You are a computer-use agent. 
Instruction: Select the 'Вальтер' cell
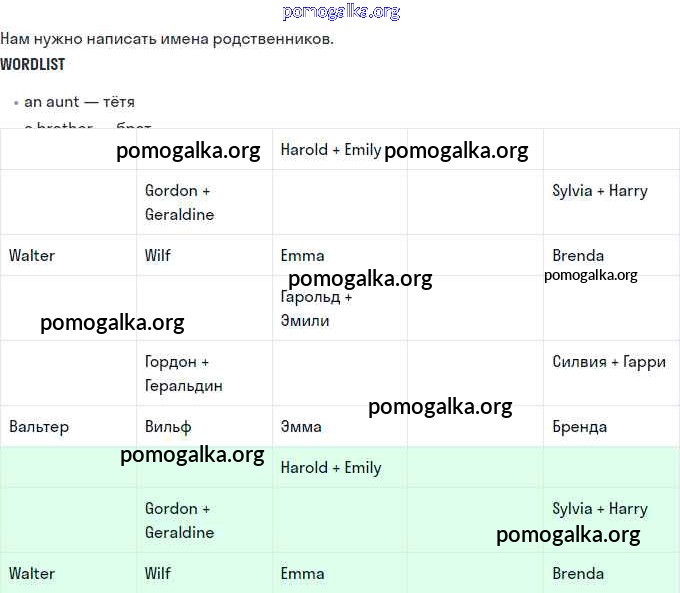click(39, 427)
